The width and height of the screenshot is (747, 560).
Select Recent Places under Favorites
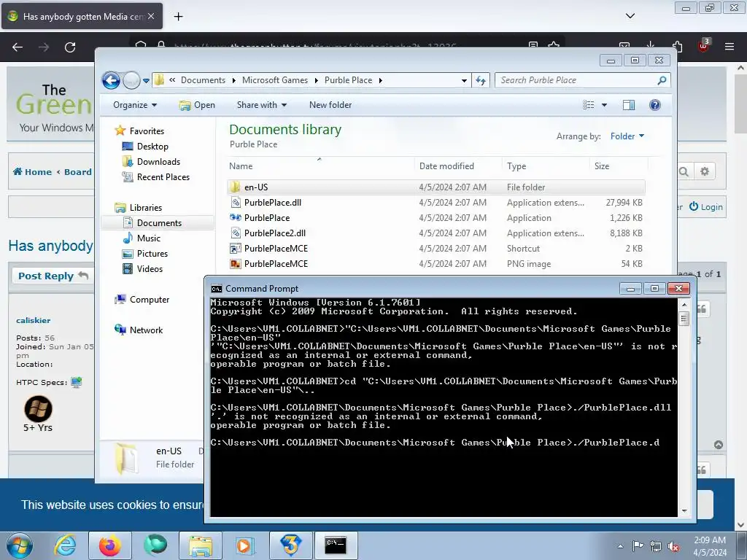coord(163,176)
